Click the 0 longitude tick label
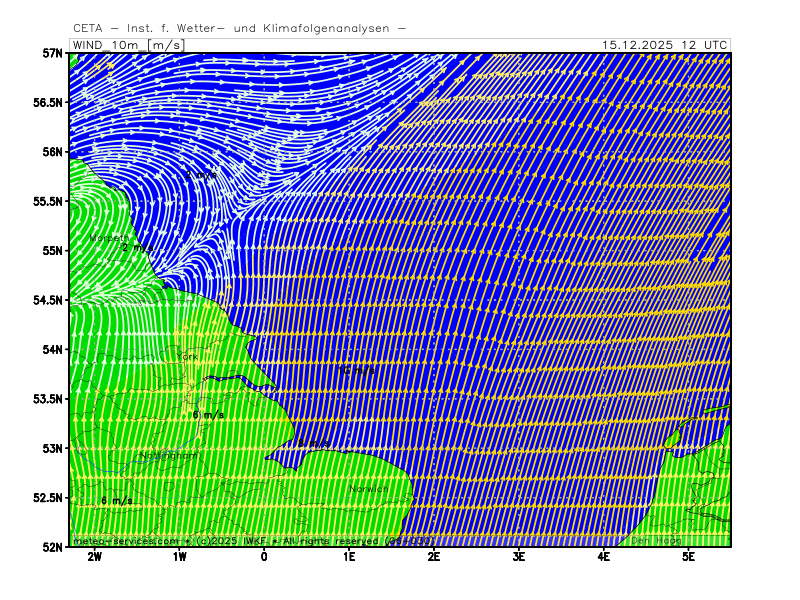Screen dimensions: 800x600 (264, 557)
